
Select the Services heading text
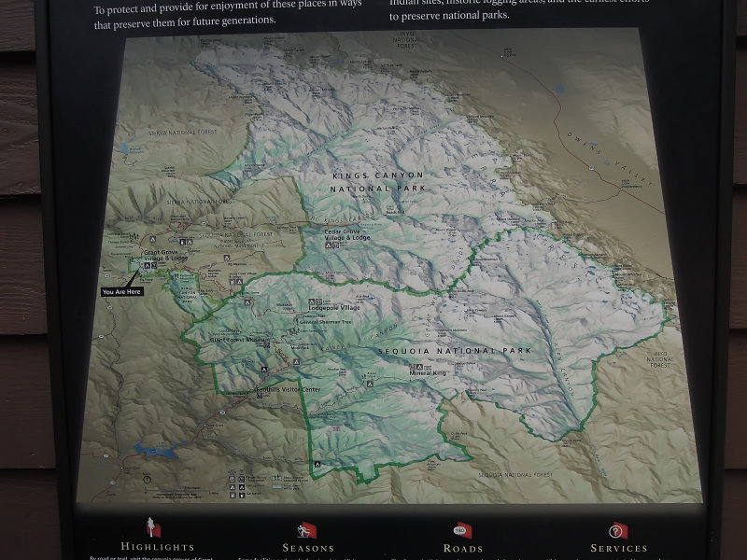[619, 548]
